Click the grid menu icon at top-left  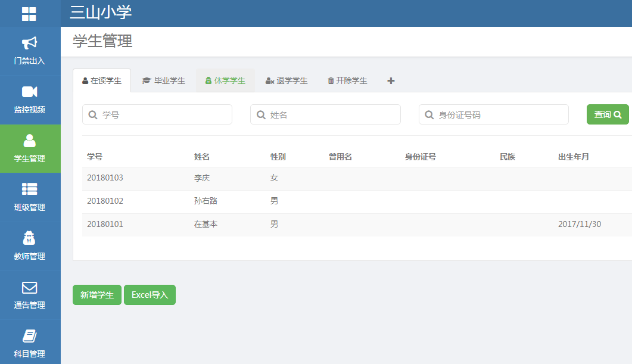29,14
